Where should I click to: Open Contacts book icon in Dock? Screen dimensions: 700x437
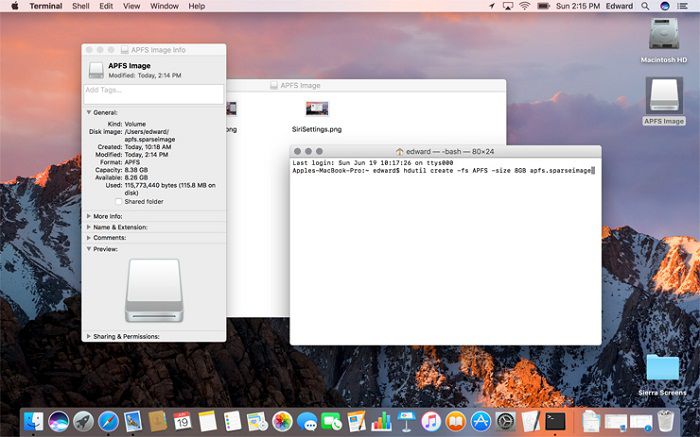coord(158,421)
